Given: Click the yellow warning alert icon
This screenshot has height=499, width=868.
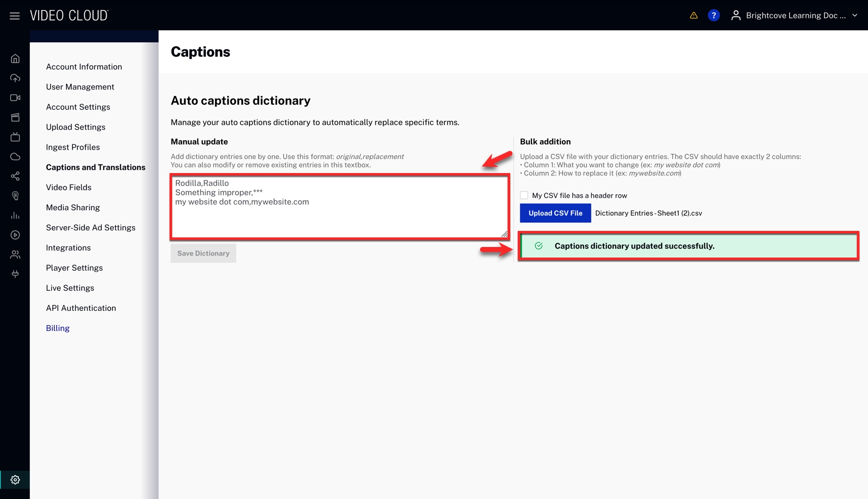Looking at the screenshot, I should [693, 16].
